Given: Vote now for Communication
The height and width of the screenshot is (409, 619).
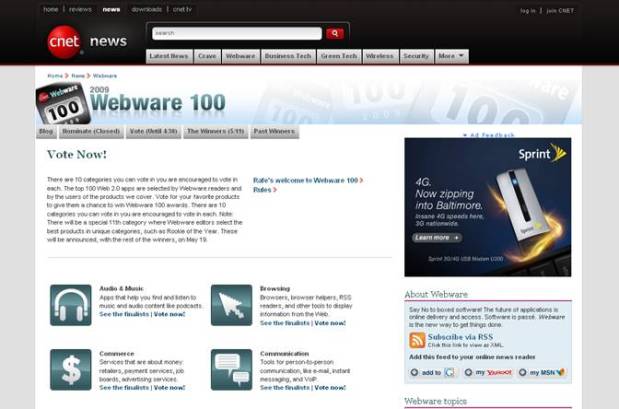Looking at the screenshot, I should click(x=330, y=388).
